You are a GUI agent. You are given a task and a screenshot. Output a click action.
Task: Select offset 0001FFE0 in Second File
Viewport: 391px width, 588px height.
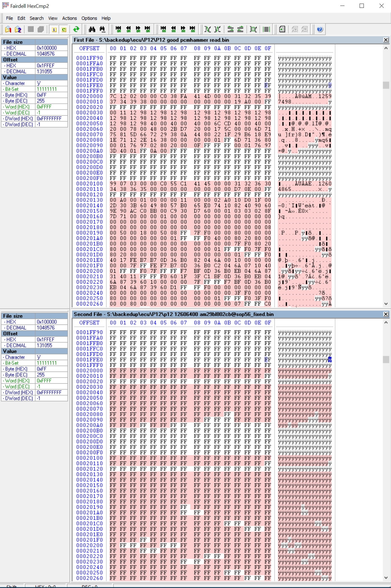click(x=89, y=360)
